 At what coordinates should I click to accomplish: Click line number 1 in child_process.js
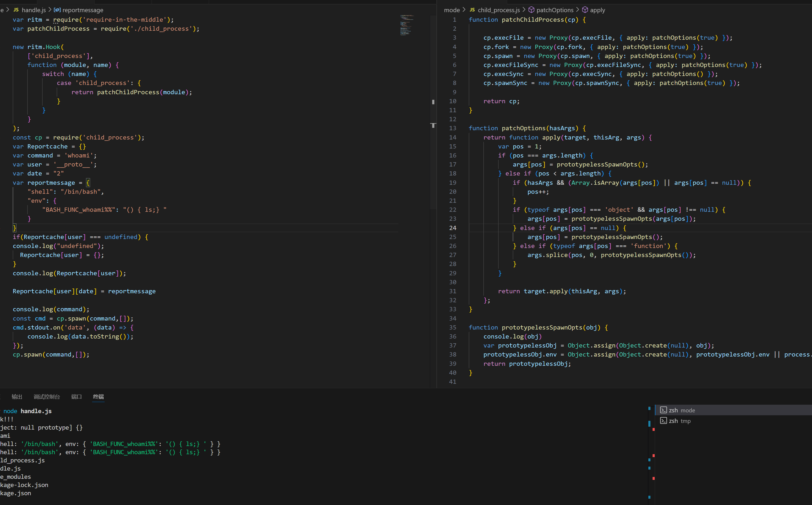(x=454, y=20)
